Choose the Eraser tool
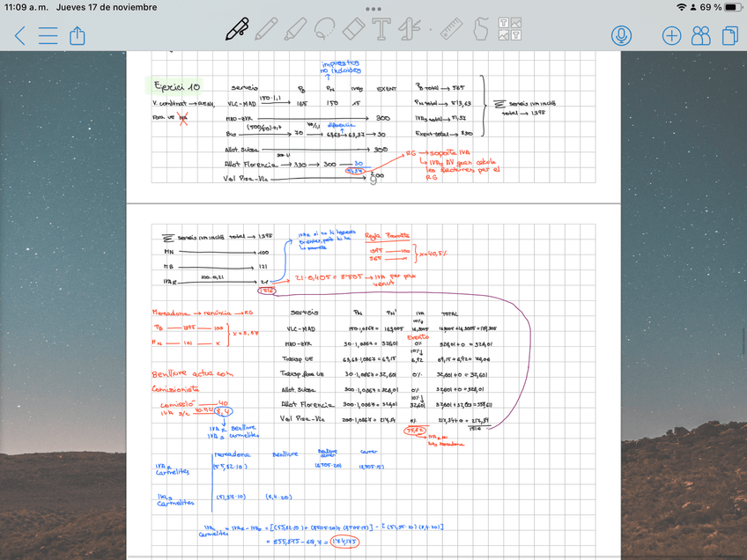The height and width of the screenshot is (560, 747). point(352,30)
